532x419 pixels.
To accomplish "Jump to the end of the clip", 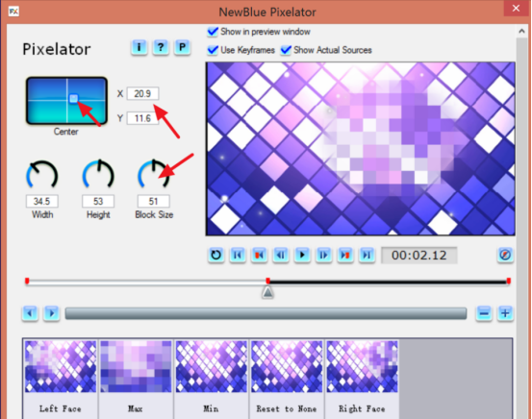I will pyautogui.click(x=367, y=255).
